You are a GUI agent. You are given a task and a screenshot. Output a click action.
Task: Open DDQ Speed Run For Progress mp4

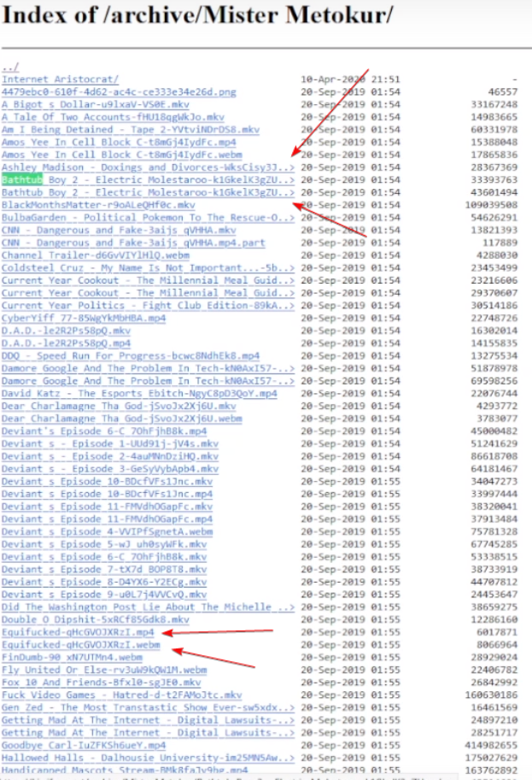pos(131,355)
